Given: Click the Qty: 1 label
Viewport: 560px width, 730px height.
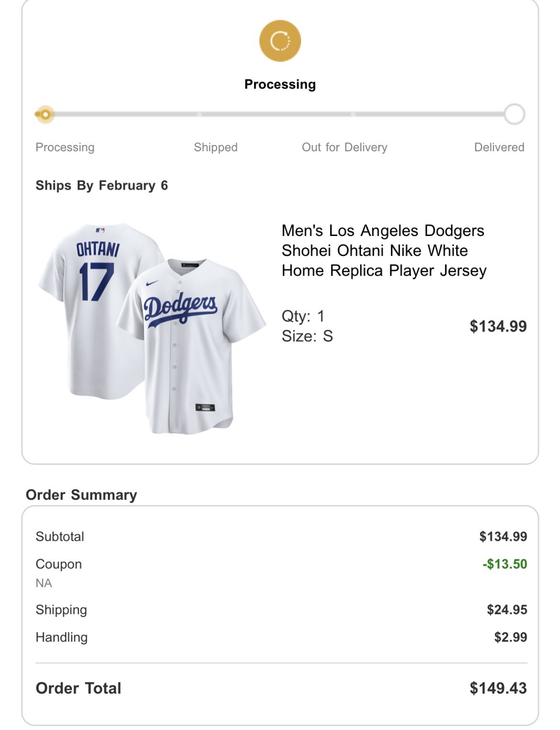Looking at the screenshot, I should pyautogui.click(x=303, y=316).
